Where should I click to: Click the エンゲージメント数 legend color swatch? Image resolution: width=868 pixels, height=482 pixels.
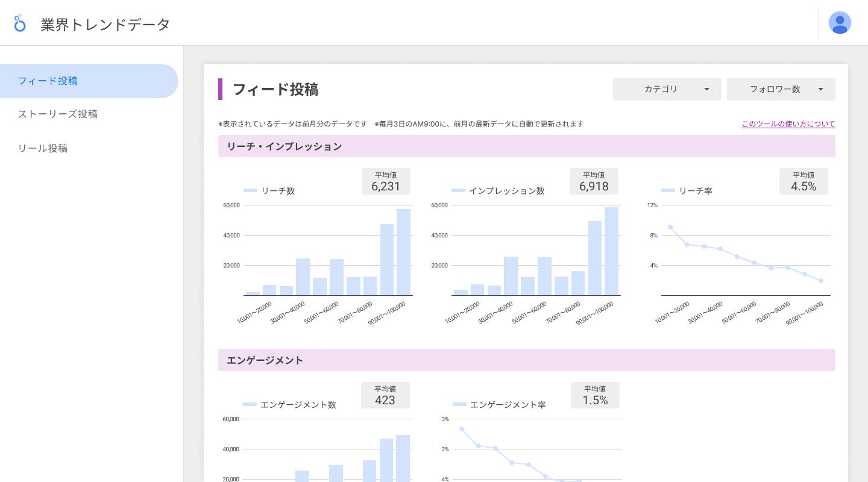coord(250,405)
